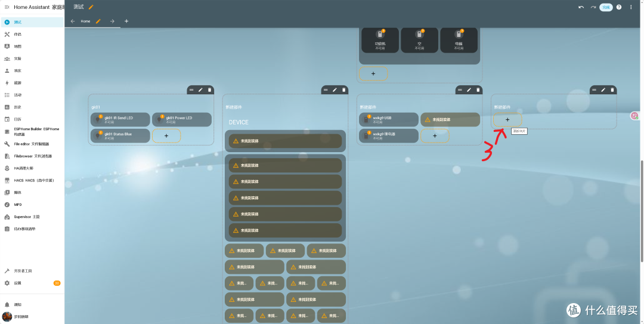Delete the empty 新建部件 section
Screen dimensions: 644x324
pyautogui.click(x=612, y=90)
